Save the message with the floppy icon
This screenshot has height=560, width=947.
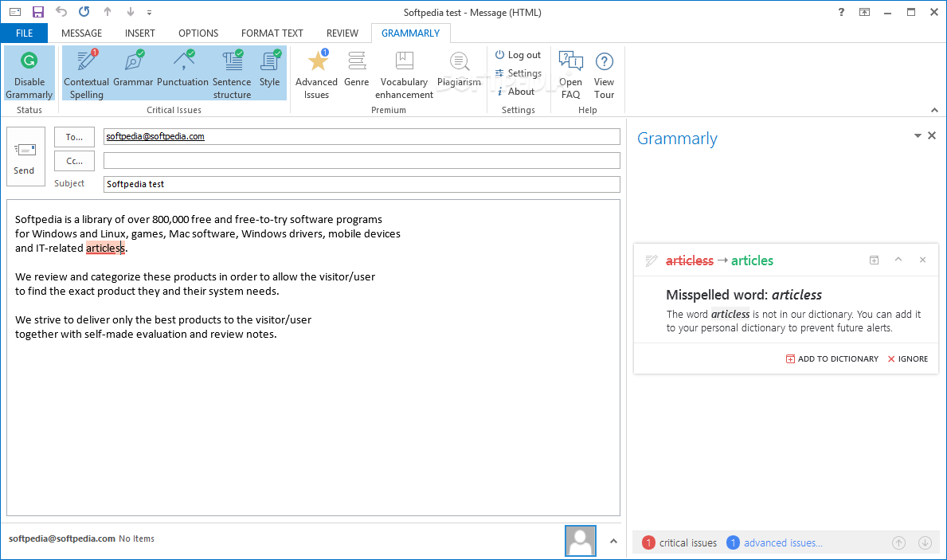coord(38,11)
